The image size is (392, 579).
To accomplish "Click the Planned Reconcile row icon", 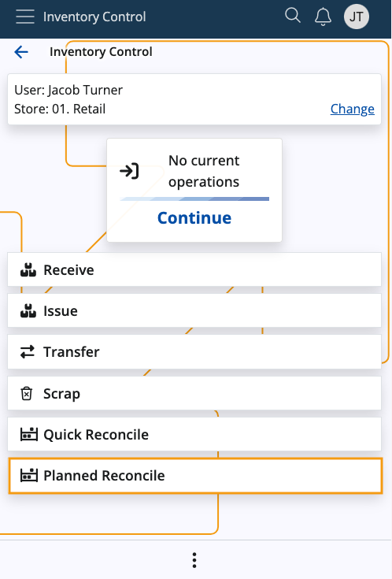I will tap(29, 475).
